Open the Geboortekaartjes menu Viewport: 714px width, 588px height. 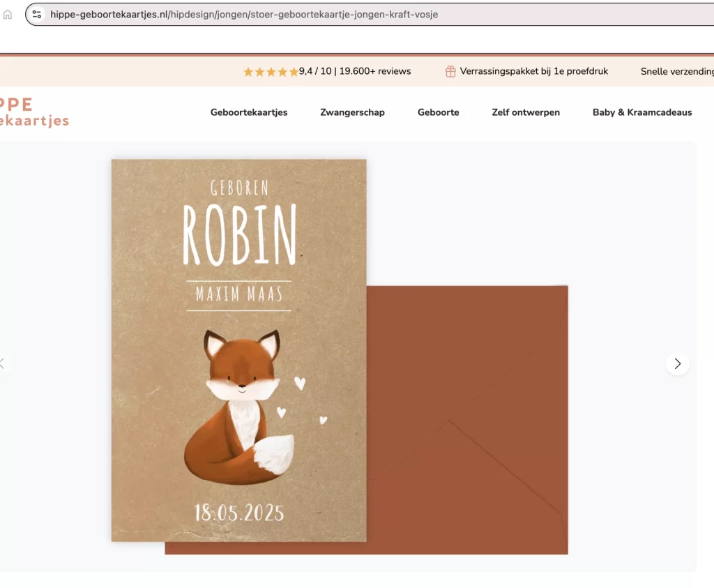tap(249, 112)
